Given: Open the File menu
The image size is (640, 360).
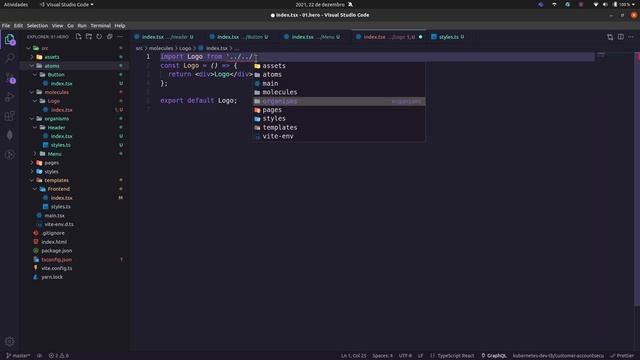Looking at the screenshot, I should pyautogui.click(x=6, y=25).
